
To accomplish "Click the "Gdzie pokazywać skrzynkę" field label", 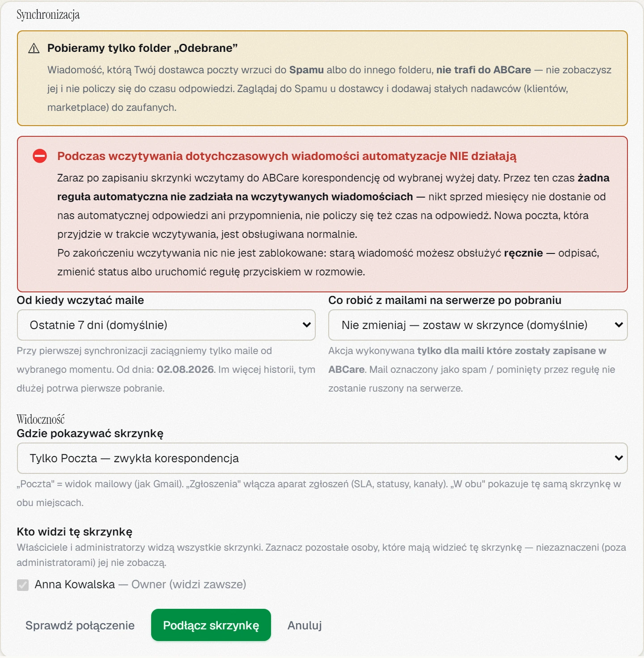I will point(90,433).
